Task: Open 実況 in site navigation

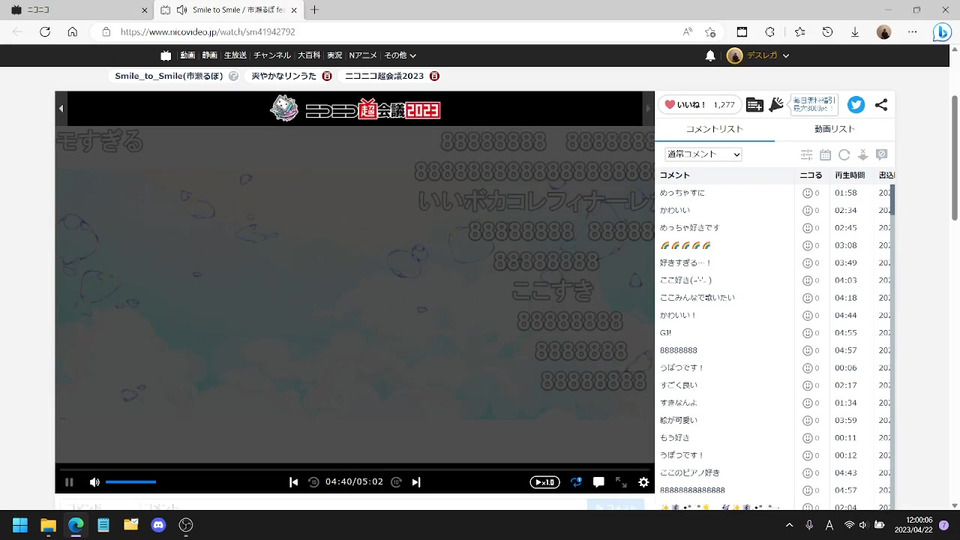Action: coord(334,55)
